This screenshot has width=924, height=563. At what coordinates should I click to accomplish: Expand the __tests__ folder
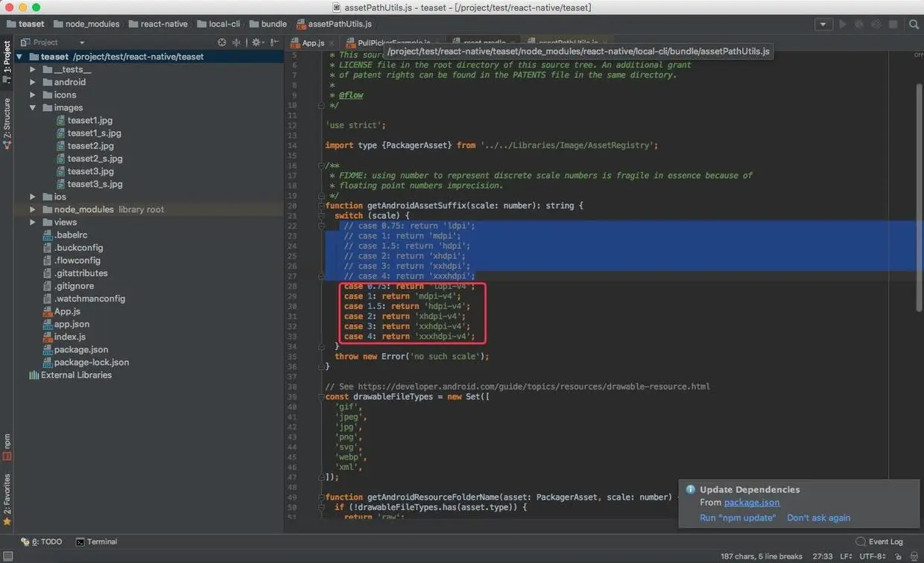coord(33,69)
